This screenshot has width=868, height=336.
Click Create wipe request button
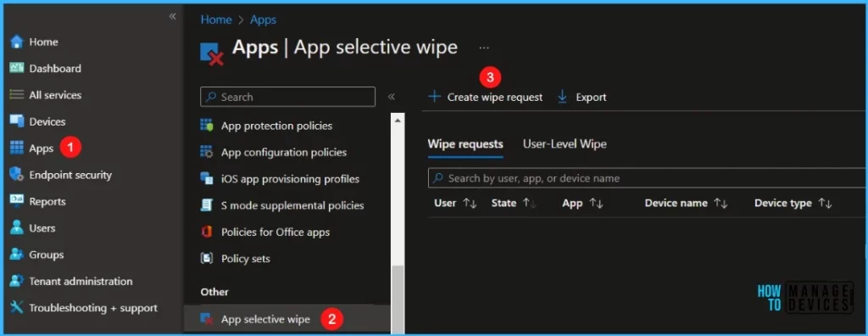(486, 97)
